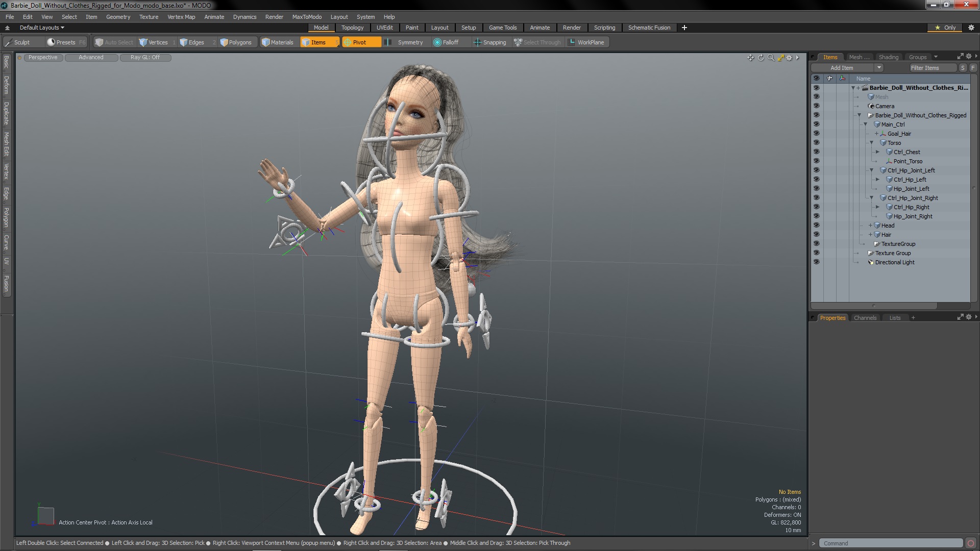Screen dimensions: 980x551
Task: Expand the Ctrl_Hip_Left tree node
Action: (x=877, y=180)
